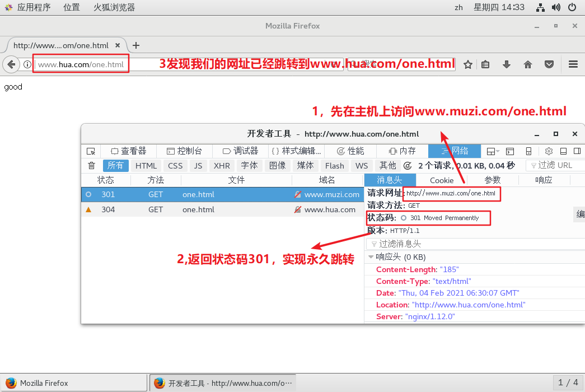Screen dimensions: 585x392
Task: Activate element picker in developer tools
Action: (x=91, y=151)
